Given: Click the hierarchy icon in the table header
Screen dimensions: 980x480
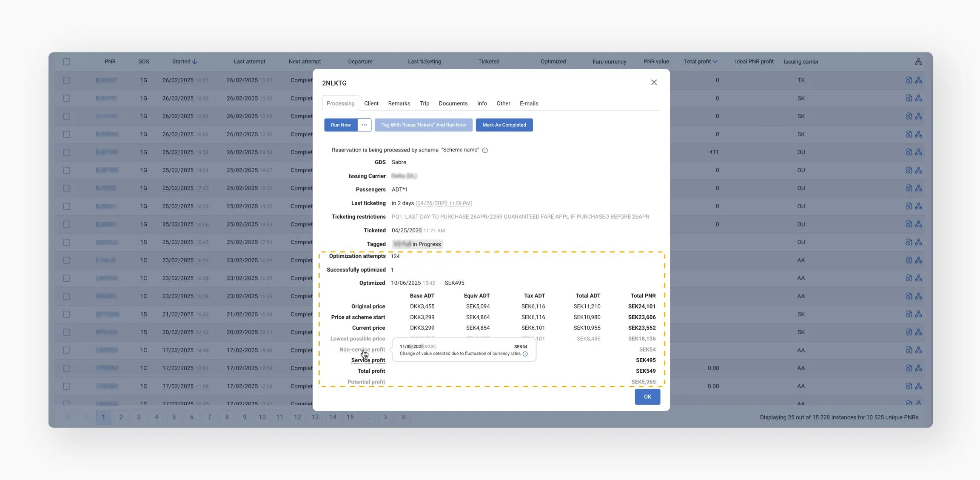Looking at the screenshot, I should pyautogui.click(x=918, y=62).
